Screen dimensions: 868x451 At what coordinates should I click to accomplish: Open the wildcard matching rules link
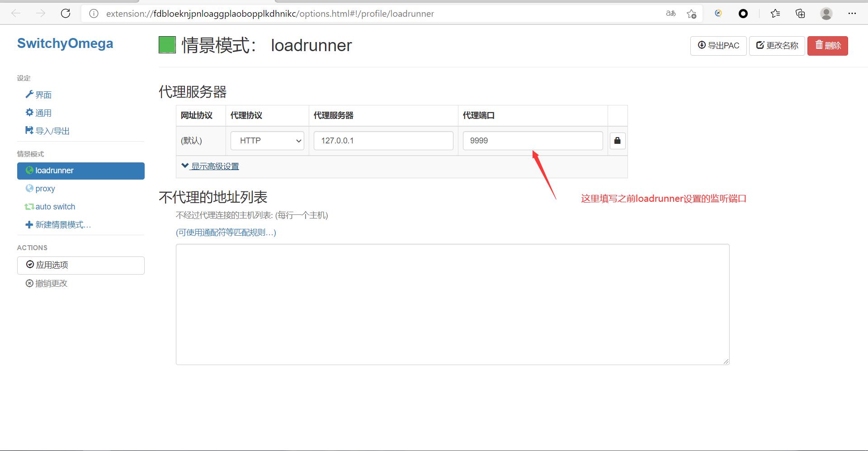226,233
